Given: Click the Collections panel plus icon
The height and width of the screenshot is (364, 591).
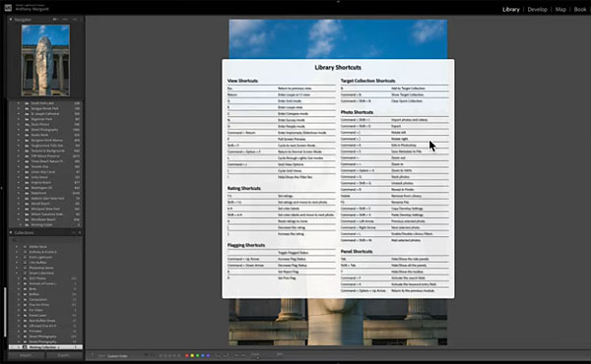Looking at the screenshot, I should tap(80, 232).
